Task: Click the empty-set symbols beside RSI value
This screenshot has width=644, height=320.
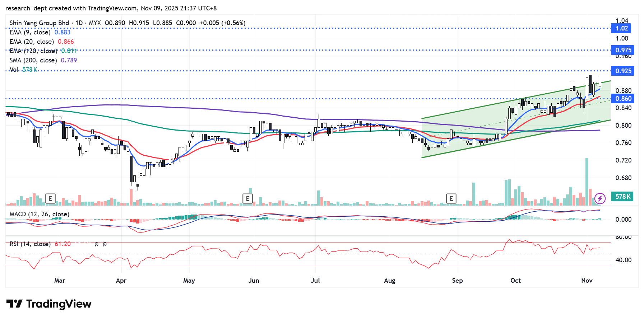Action: tap(101, 244)
